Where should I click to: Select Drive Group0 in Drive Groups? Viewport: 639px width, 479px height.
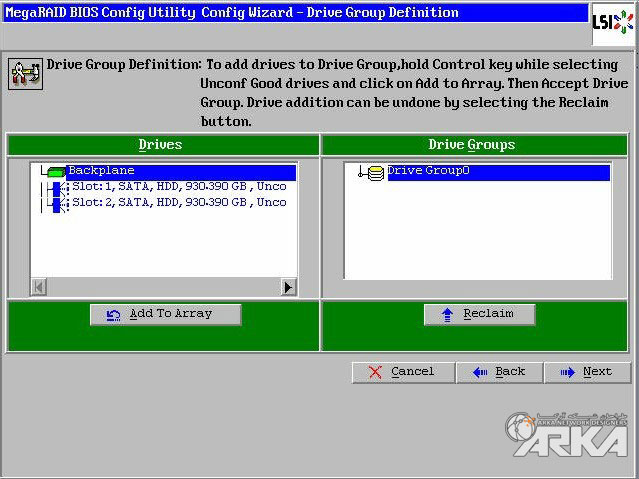[428, 171]
